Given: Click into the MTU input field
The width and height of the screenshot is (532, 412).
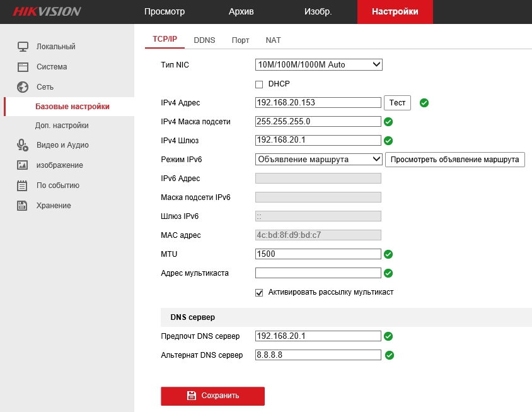Looking at the screenshot, I should (318, 254).
